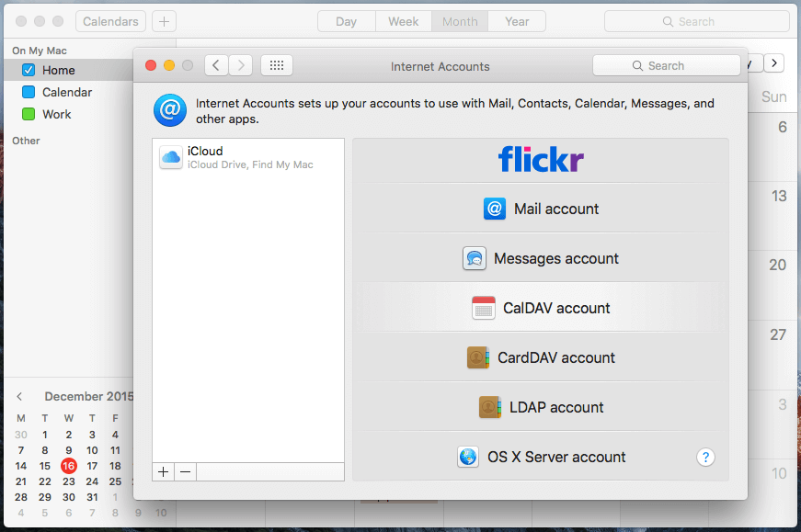
Task: Select the iCloud account icon
Action: (171, 157)
